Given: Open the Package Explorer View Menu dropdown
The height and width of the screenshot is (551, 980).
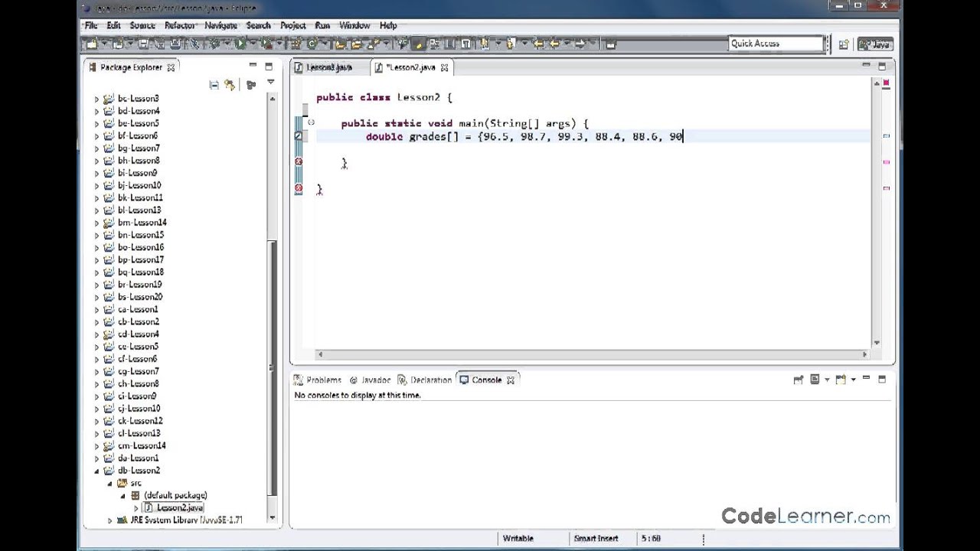Looking at the screenshot, I should tap(270, 83).
